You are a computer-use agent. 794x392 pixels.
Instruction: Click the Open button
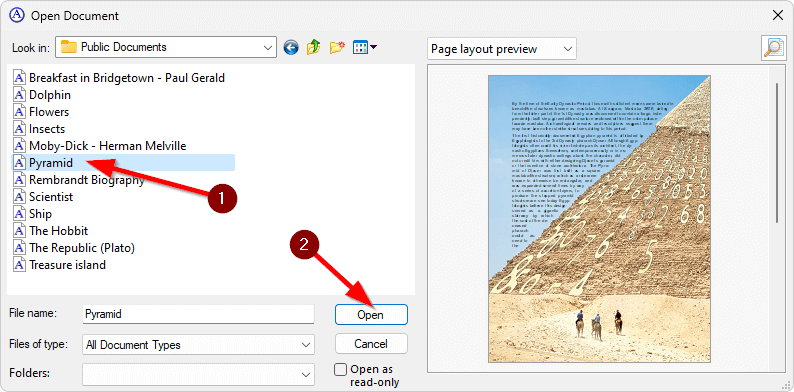pos(371,315)
